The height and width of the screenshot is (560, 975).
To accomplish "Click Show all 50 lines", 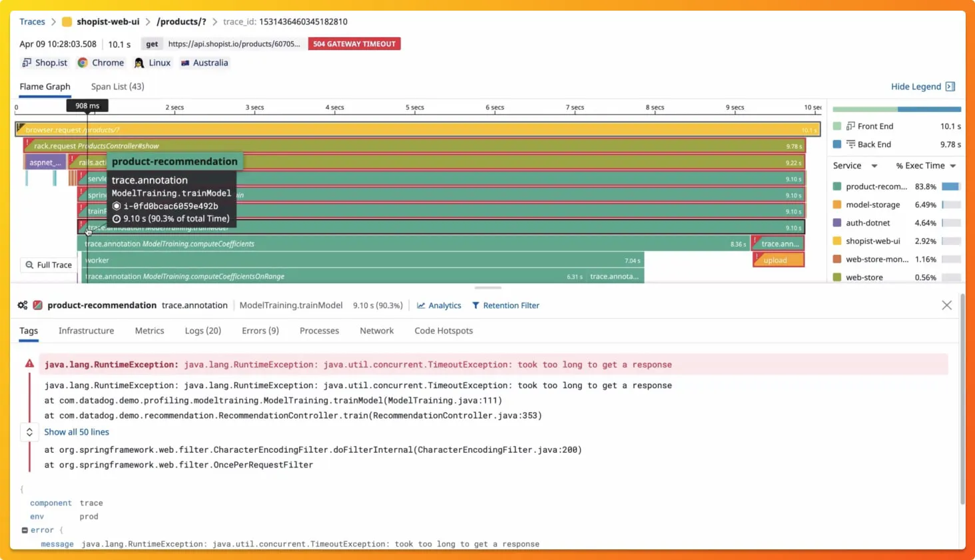I will click(77, 432).
